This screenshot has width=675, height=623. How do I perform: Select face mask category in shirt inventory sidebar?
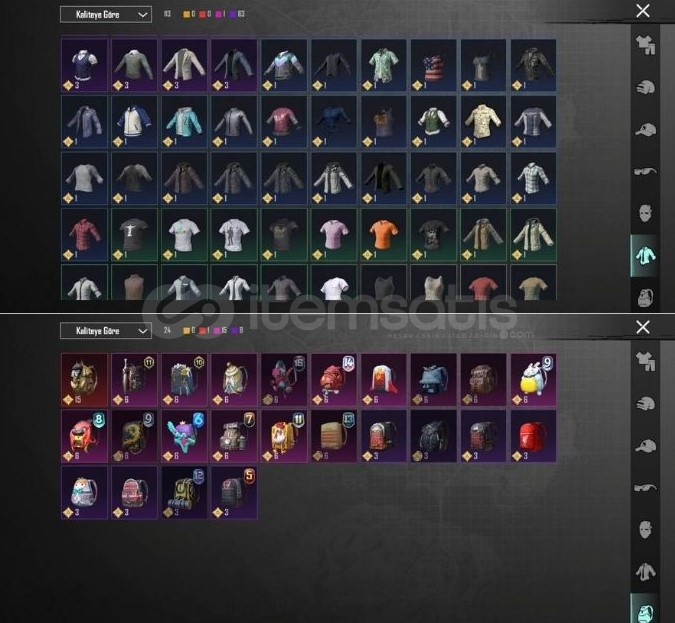[645, 214]
